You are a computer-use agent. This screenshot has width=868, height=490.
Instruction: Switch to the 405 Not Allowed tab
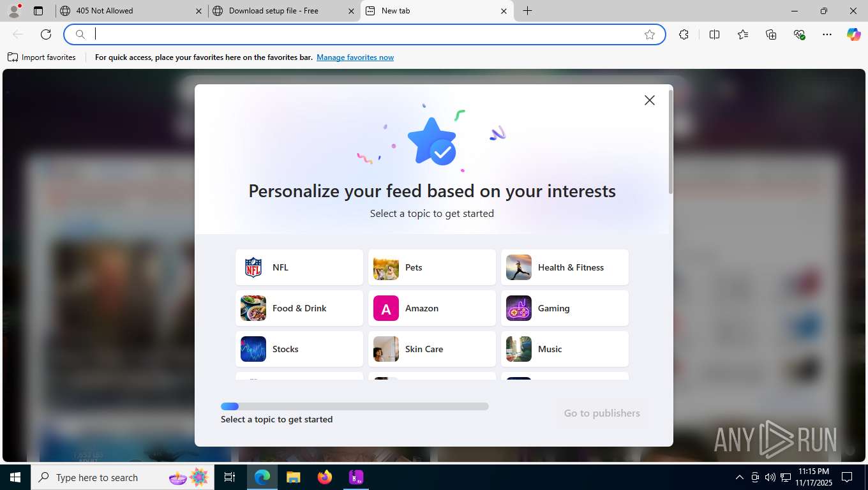[x=131, y=11]
